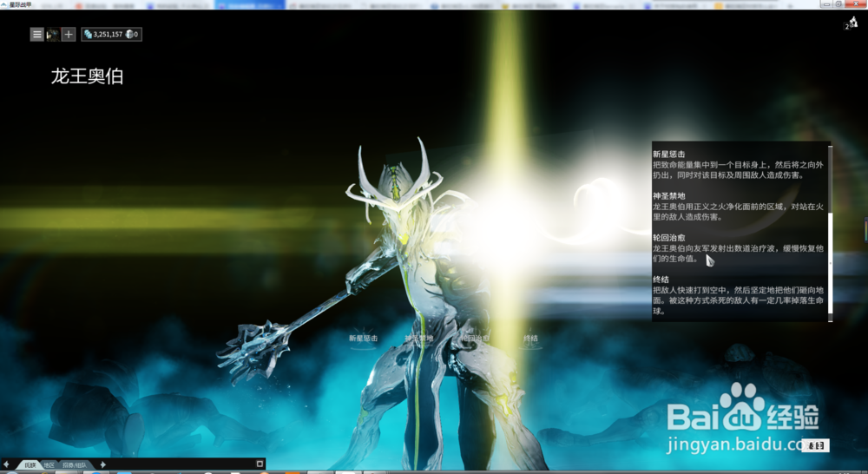Click the player avatar thumbnail
The image size is (868, 474).
[53, 35]
